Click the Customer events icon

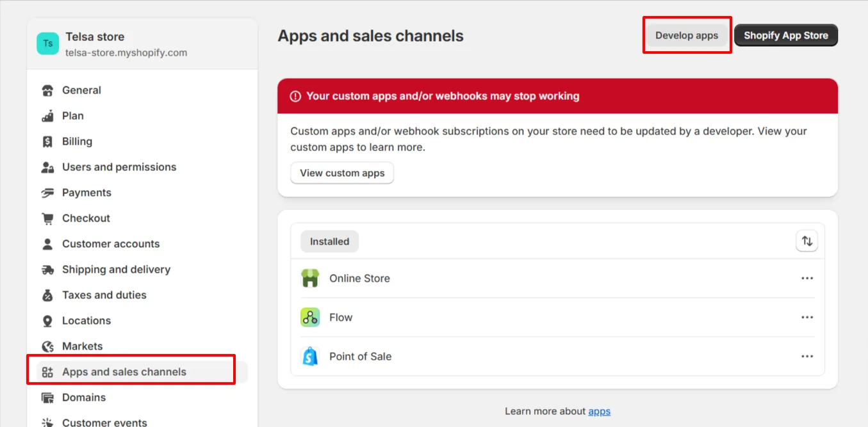pyautogui.click(x=47, y=422)
